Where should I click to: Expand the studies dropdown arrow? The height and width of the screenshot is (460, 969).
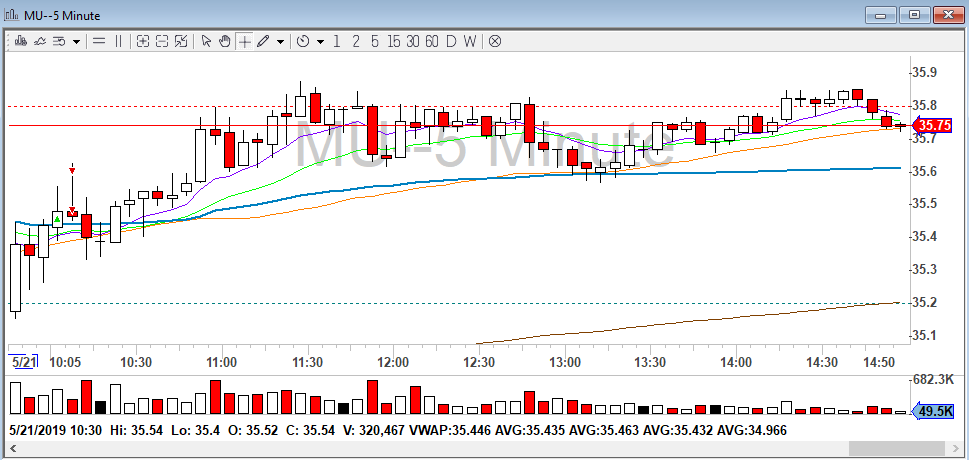76,42
